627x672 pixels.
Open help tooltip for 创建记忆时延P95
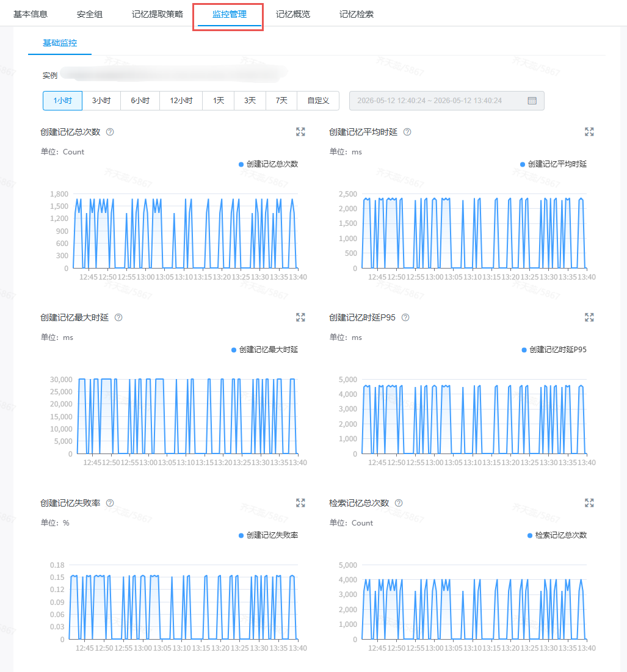tap(405, 317)
